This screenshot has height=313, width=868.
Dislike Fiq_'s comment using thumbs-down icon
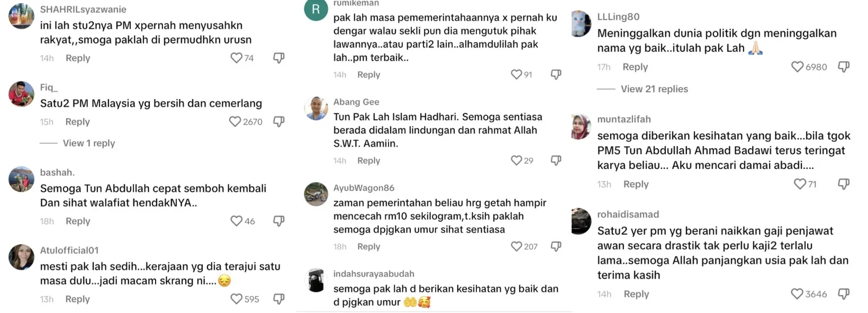click(279, 122)
